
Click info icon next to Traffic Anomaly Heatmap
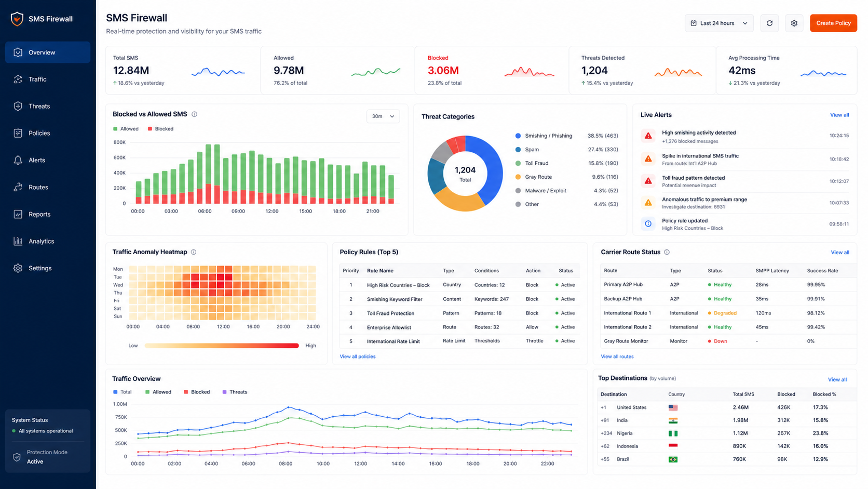[x=194, y=252]
